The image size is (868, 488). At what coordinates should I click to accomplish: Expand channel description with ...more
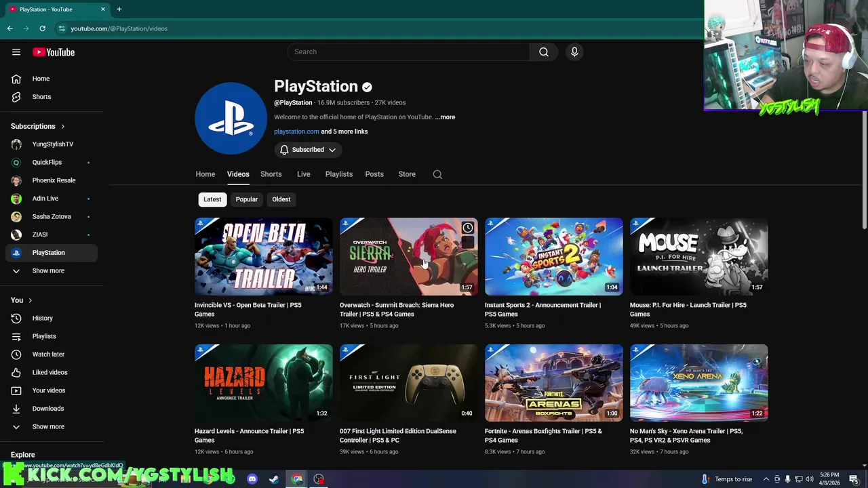[x=445, y=117]
